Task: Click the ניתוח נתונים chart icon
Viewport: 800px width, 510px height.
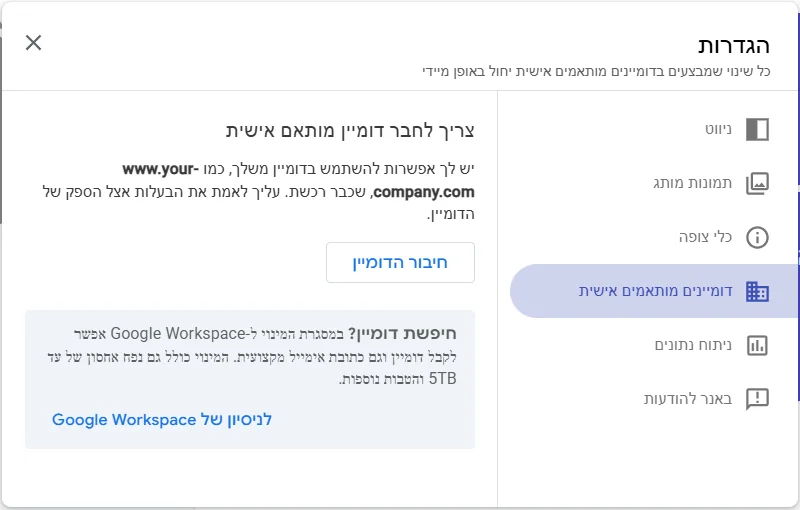Action: [757, 345]
